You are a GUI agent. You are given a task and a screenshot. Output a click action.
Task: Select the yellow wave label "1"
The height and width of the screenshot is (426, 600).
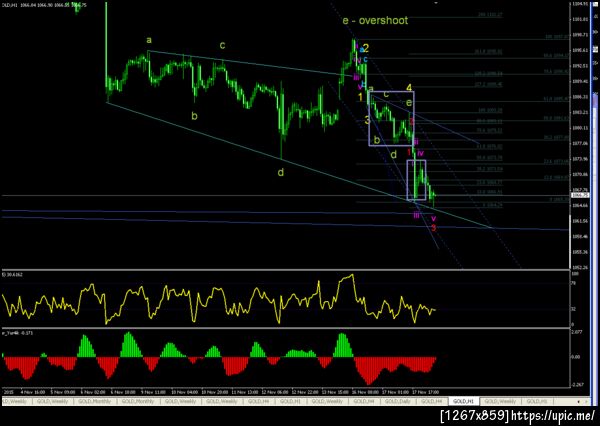tap(360, 97)
